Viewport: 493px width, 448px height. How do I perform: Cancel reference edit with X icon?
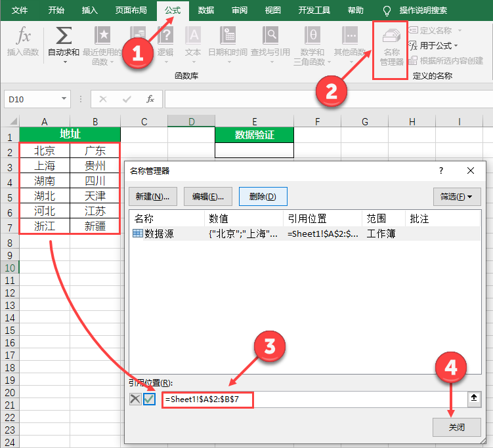(135, 399)
